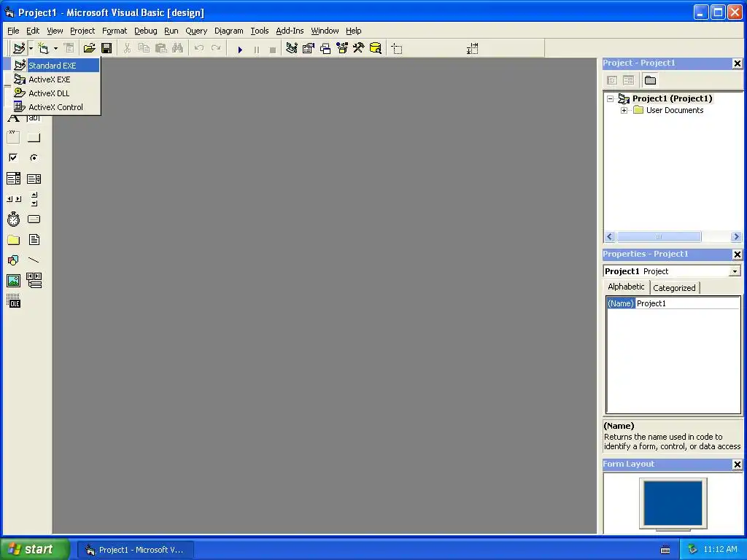Select the VScrollBar control in the toolbox
Image resolution: width=747 pixels, height=560 pixels.
(34, 199)
